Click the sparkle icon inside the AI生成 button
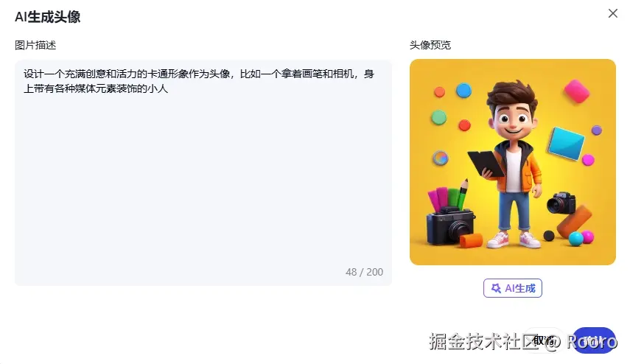630x364 pixels. click(496, 288)
